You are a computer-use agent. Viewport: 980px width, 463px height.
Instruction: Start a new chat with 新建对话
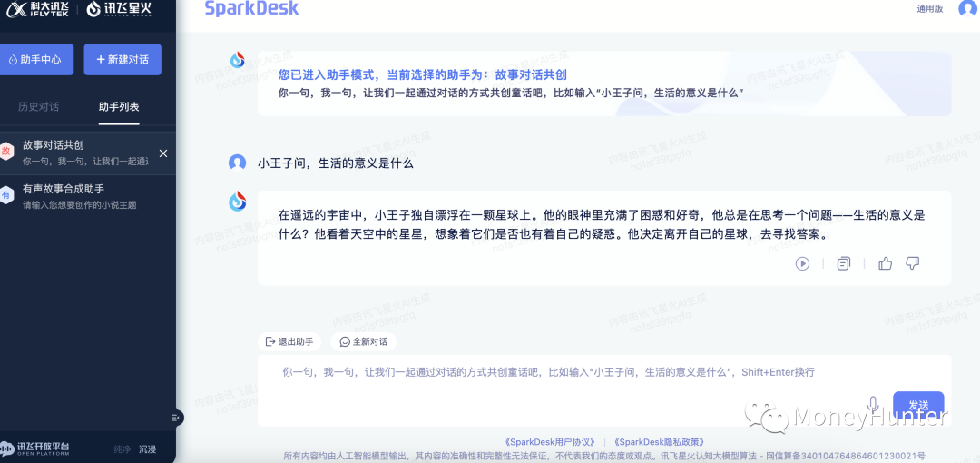(122, 59)
